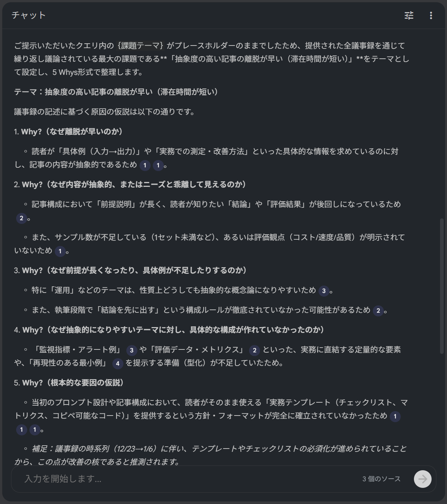The image size is (447, 504).
Task: Open citation 2 after 評価データ・メトリクス
Action: click(255, 351)
